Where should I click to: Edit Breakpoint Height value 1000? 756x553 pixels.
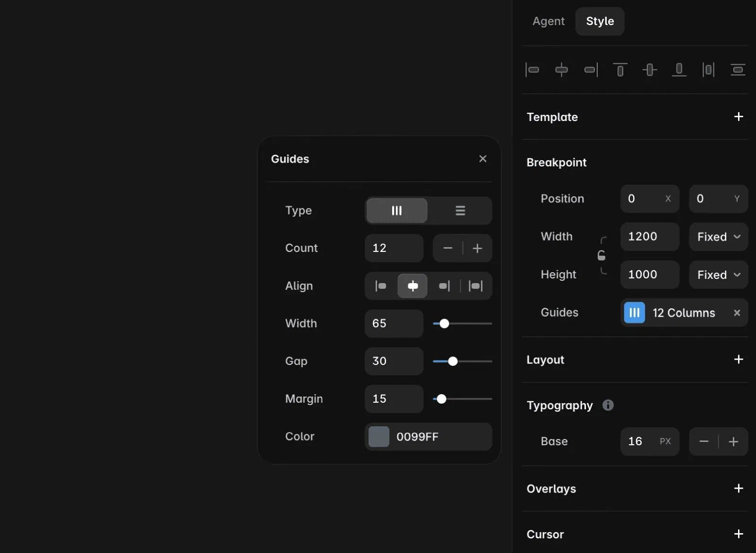point(650,275)
